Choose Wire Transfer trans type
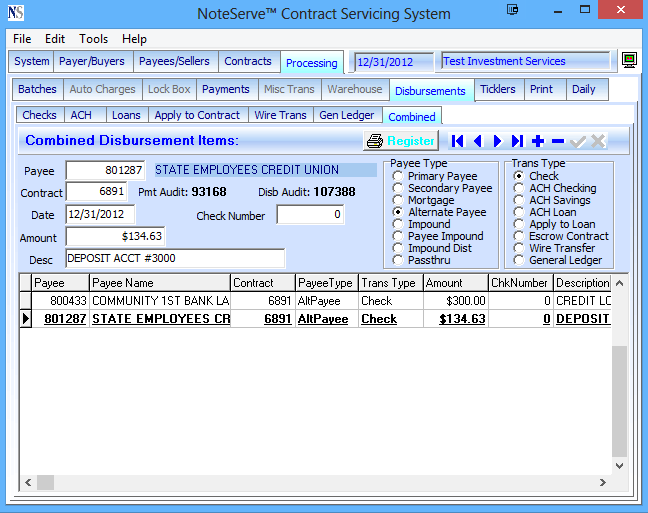 (520, 249)
